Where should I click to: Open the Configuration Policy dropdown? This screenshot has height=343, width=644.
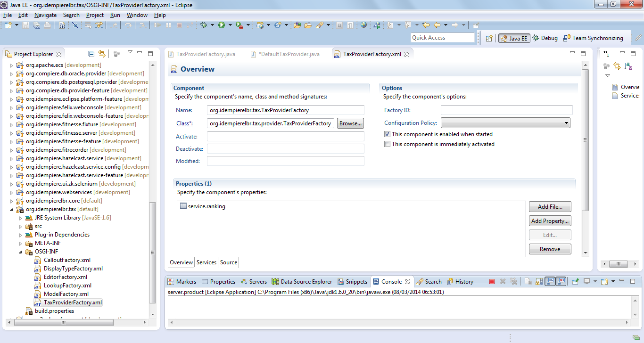click(505, 123)
